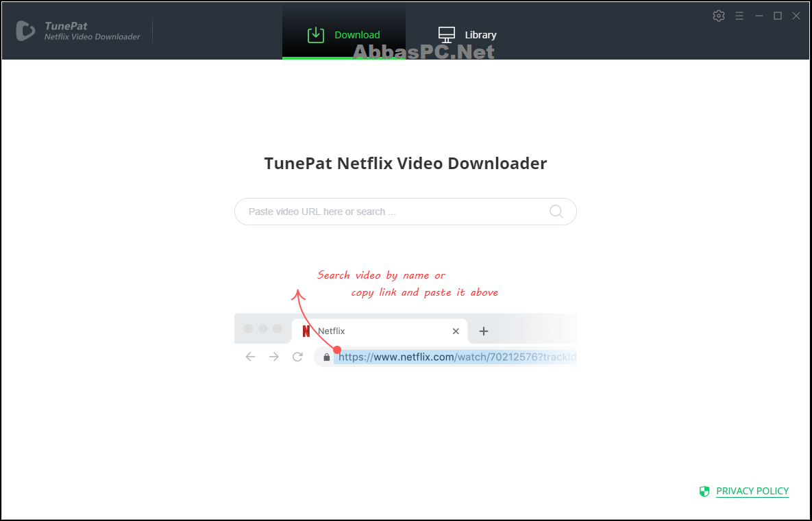Image resolution: width=812 pixels, height=521 pixels.
Task: Click the TunePat logo icon
Action: coord(25,31)
